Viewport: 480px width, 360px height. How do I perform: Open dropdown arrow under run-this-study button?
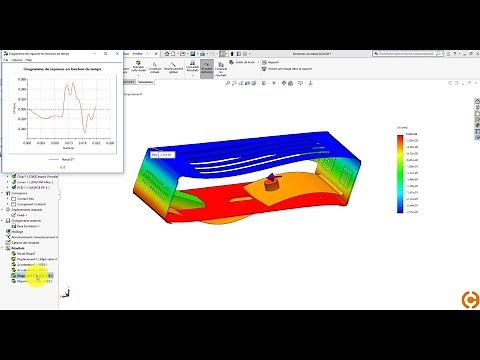coord(138,75)
